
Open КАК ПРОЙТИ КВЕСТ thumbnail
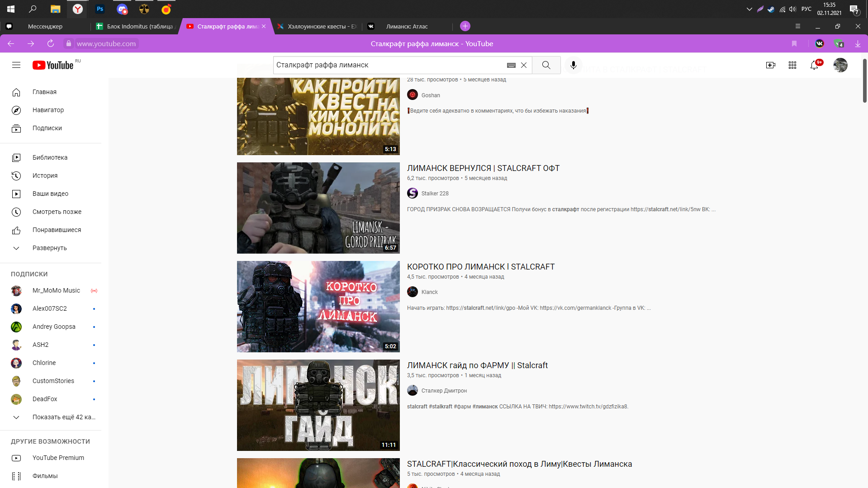[318, 116]
